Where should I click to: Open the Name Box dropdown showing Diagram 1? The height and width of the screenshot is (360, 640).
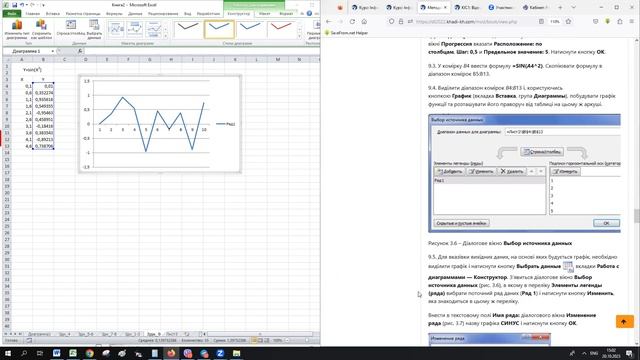(x=53, y=51)
